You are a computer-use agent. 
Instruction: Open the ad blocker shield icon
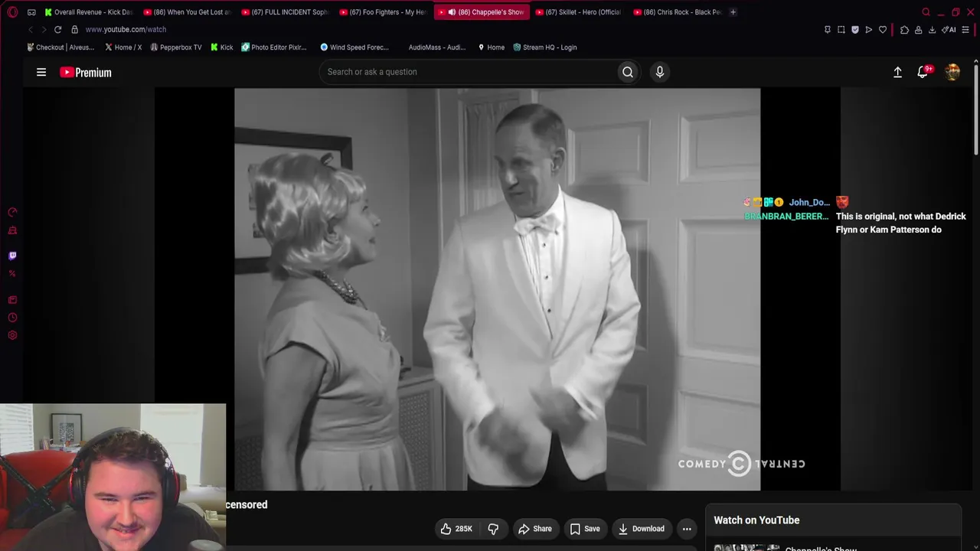coord(855,30)
